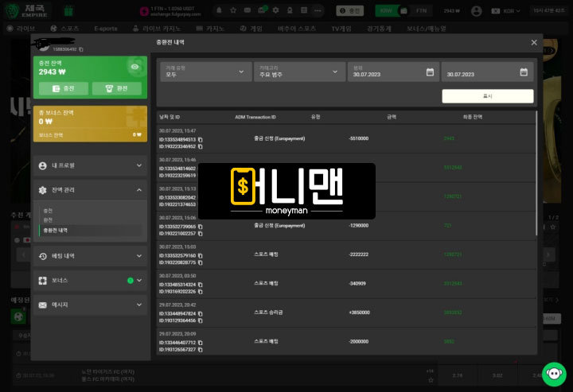This screenshot has height=392, width=573.
Task: Open the 경기통계 menu item
Action: click(379, 29)
